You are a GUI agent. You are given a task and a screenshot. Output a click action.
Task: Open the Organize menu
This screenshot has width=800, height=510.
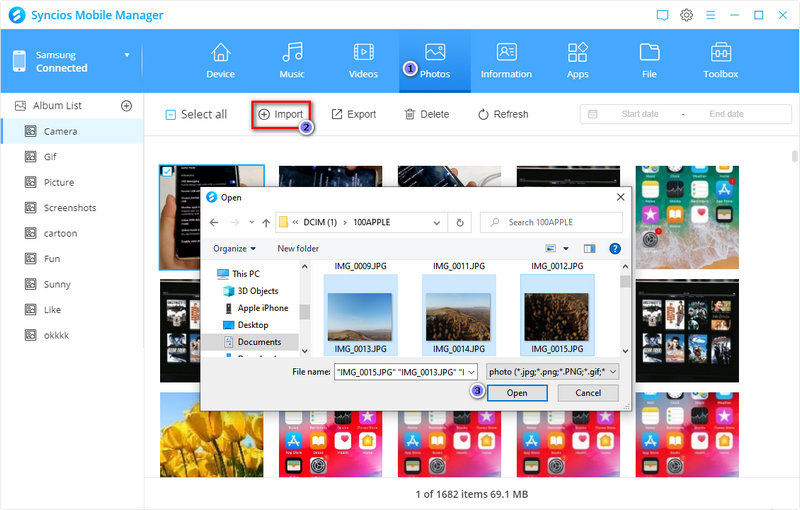[234, 248]
